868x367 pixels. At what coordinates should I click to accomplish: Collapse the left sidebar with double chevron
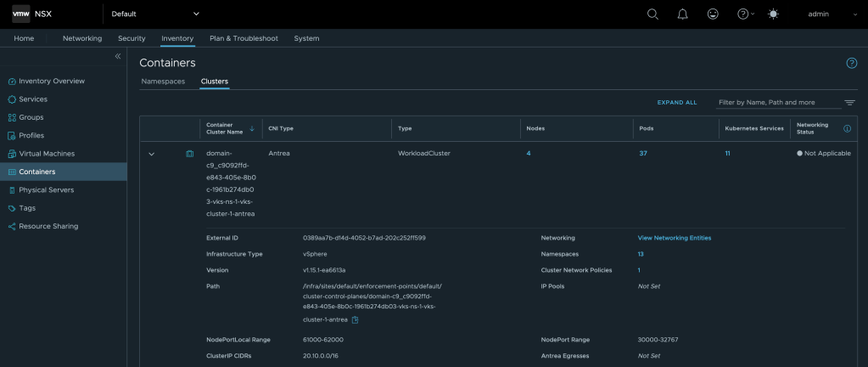(118, 56)
